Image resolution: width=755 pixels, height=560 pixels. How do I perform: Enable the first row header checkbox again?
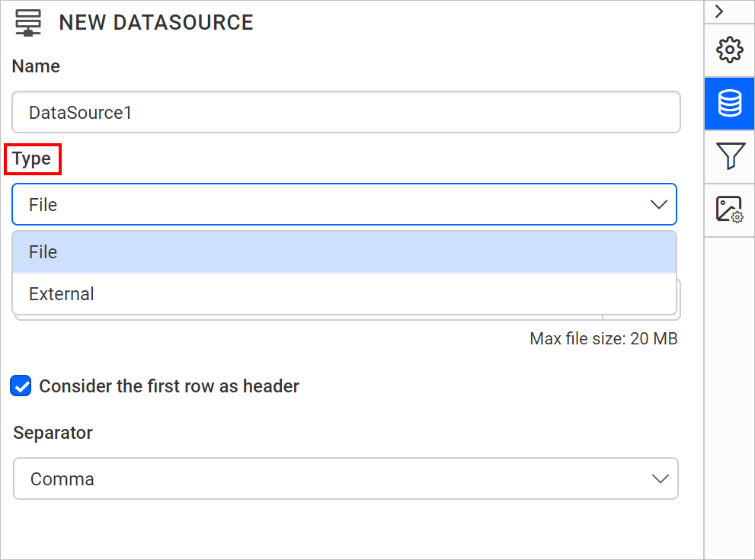(21, 386)
